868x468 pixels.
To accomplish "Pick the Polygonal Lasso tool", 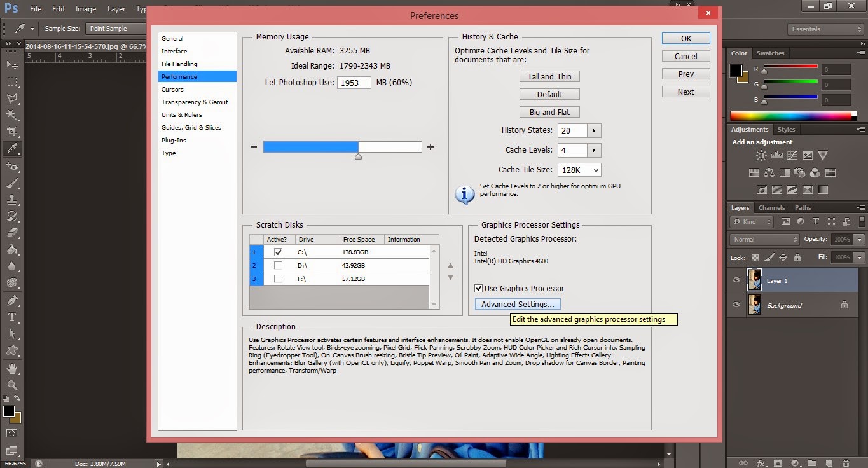I will click(x=11, y=99).
